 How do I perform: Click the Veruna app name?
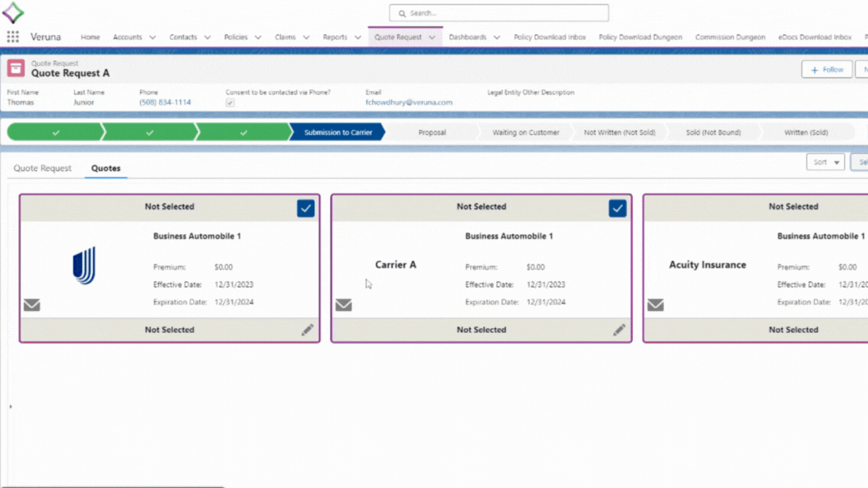[x=45, y=37]
